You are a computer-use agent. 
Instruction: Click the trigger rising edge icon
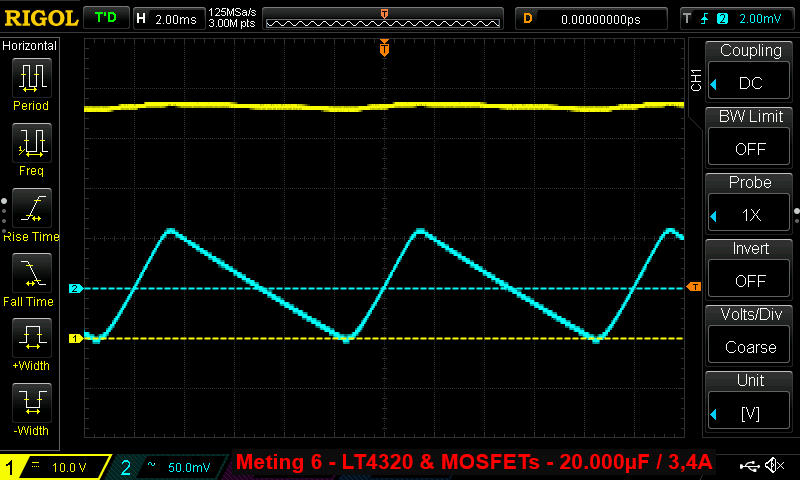(x=705, y=19)
